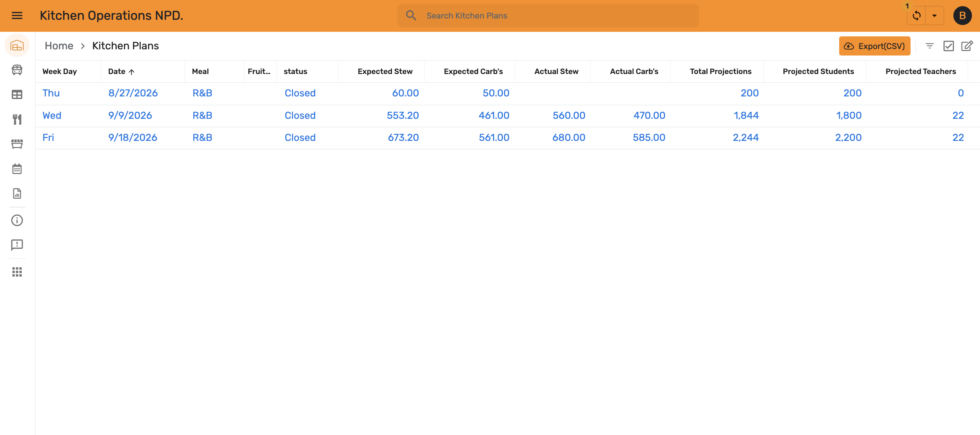Viewport: 980px width, 435px height.
Task: Click the 8/27/2026 date cell
Action: point(133,93)
